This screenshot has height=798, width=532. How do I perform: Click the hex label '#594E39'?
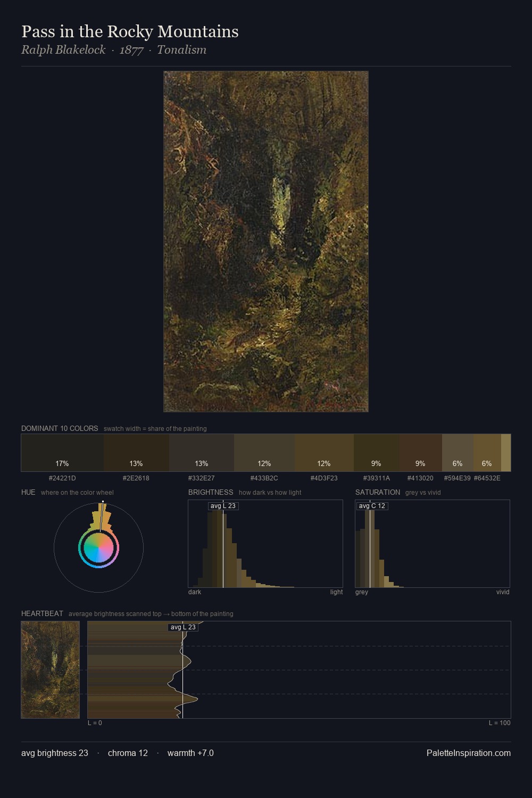[x=458, y=478]
